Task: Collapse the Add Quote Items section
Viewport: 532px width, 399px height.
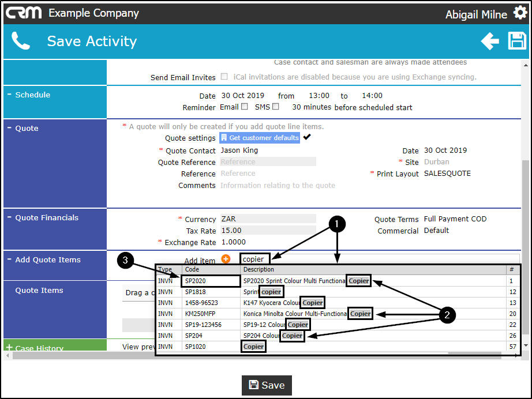Action: (x=9, y=259)
